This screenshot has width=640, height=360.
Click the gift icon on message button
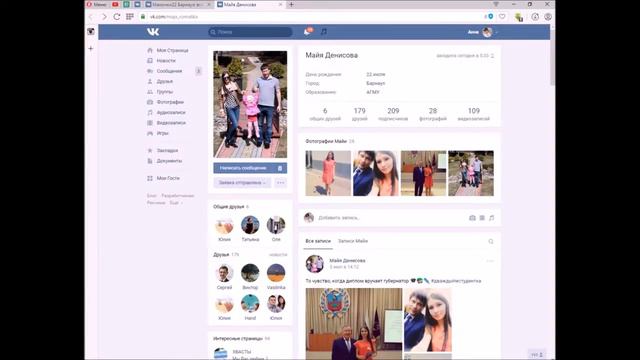click(280, 168)
